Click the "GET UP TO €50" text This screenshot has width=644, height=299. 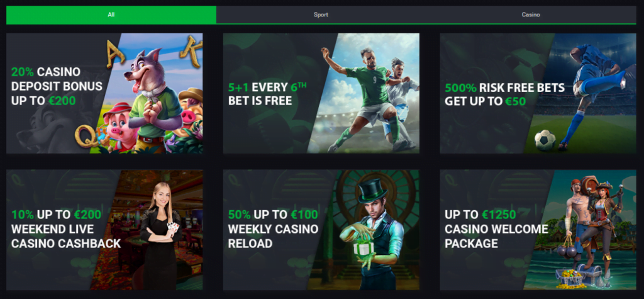click(486, 101)
